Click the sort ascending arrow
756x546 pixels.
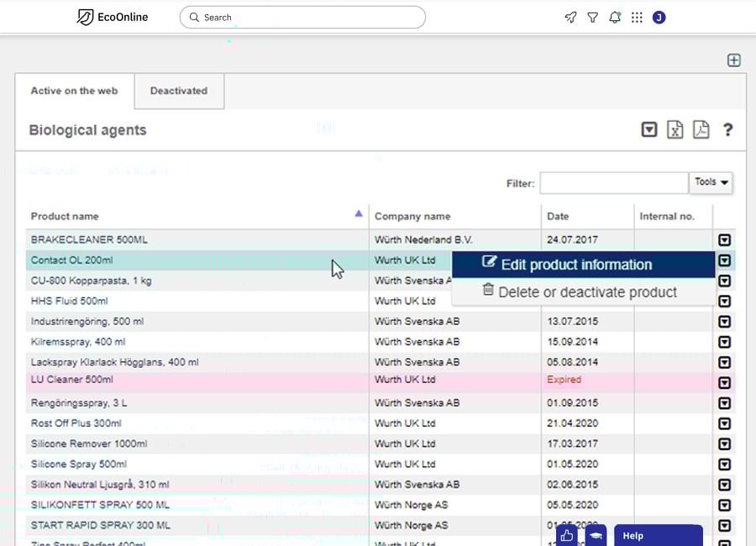click(358, 213)
